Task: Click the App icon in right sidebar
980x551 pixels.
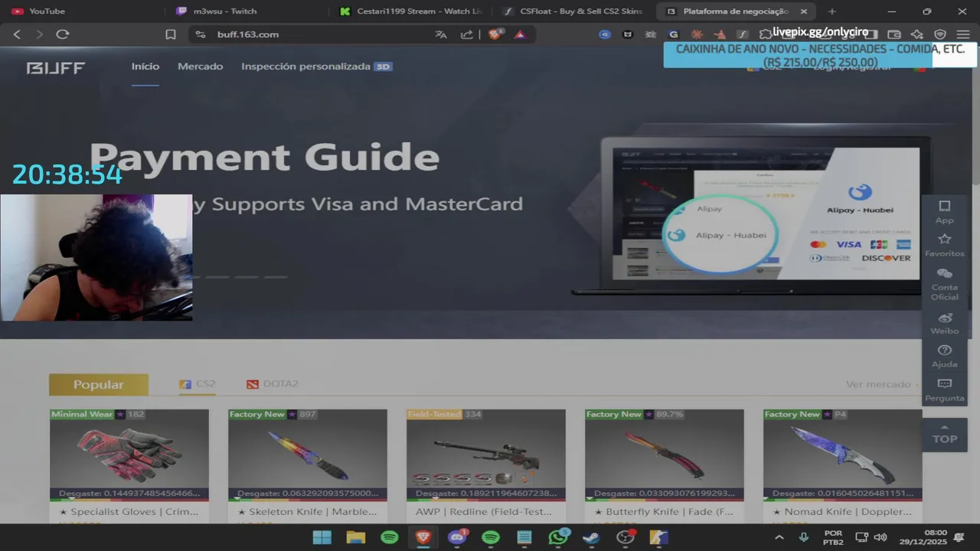Action: pos(945,212)
